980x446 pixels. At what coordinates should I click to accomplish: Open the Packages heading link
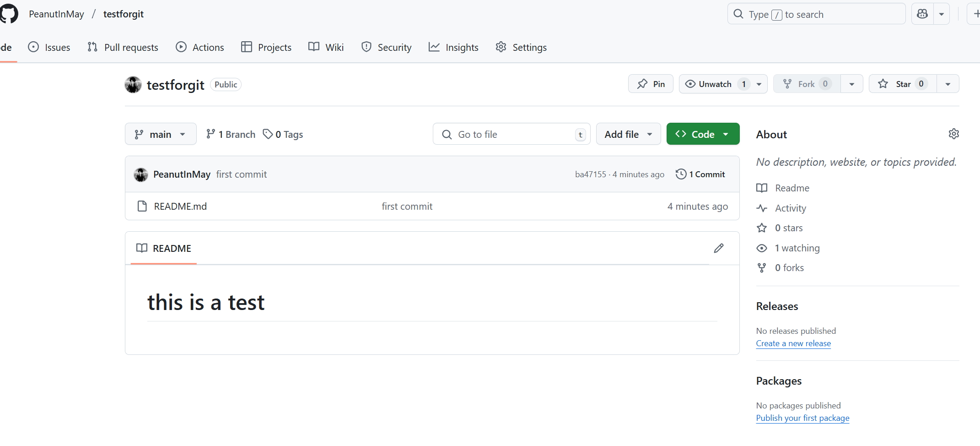point(779,381)
